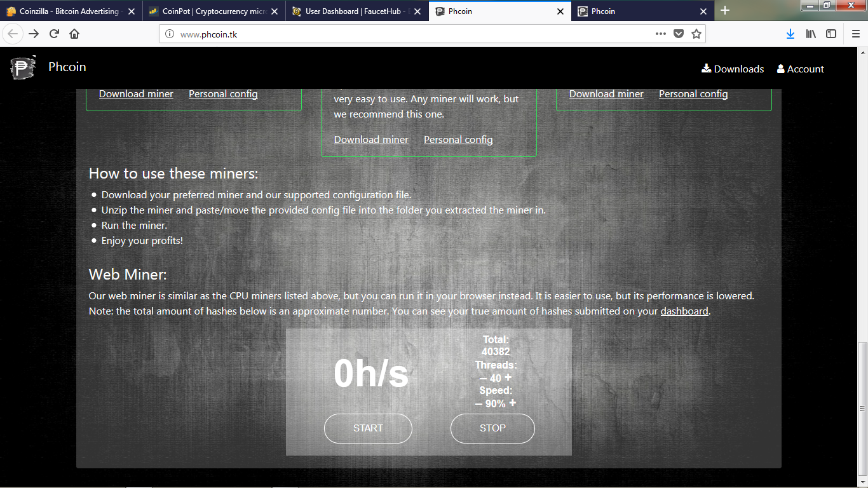Viewport: 868px width, 488px height.
Task: Click the 'Web Miner:' heading
Action: click(128, 274)
